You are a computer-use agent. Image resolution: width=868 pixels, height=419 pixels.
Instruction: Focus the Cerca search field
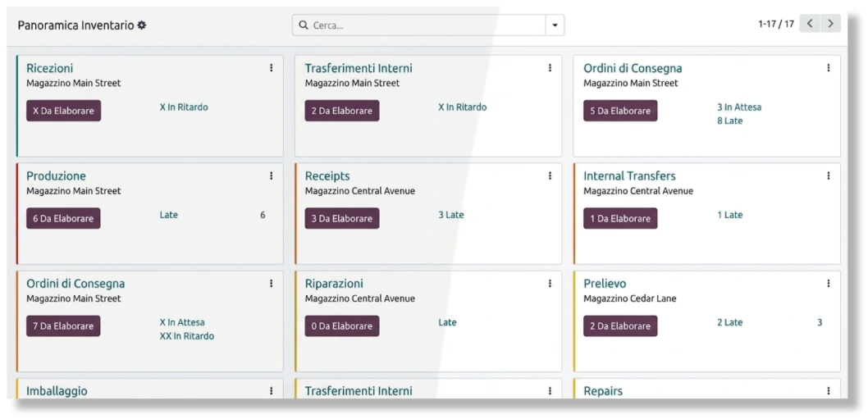tap(427, 25)
